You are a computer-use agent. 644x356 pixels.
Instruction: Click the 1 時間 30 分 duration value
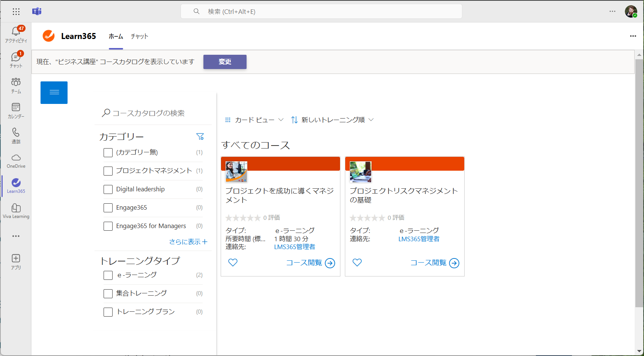(x=291, y=239)
